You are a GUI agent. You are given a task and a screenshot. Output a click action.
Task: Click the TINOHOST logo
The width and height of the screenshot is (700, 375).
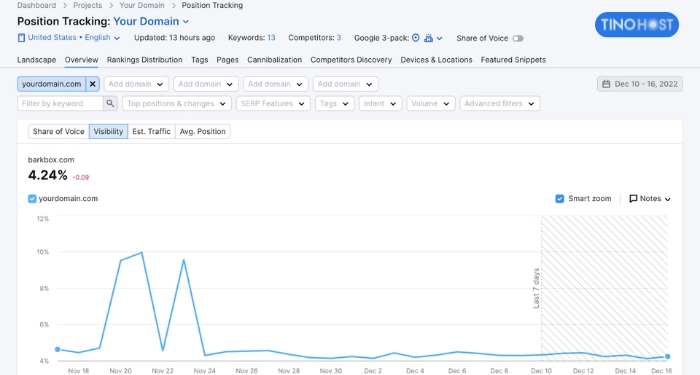637,25
